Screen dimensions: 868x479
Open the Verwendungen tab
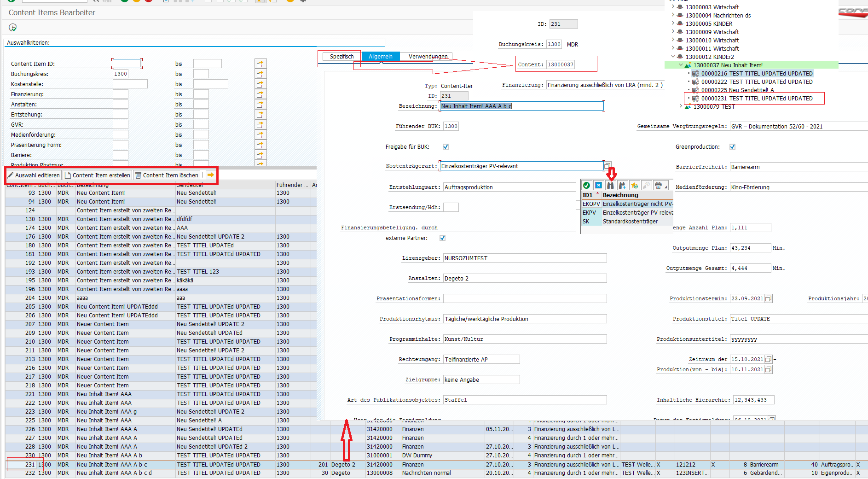428,57
